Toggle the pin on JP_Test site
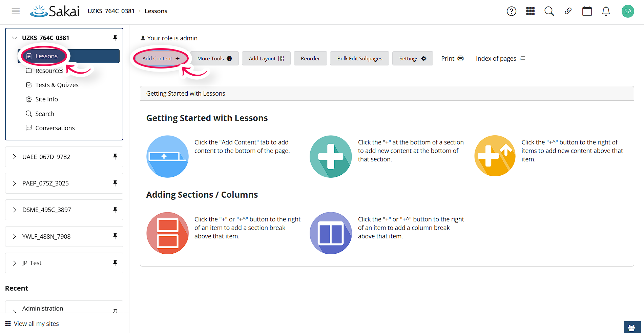The image size is (644, 333). coord(115,263)
